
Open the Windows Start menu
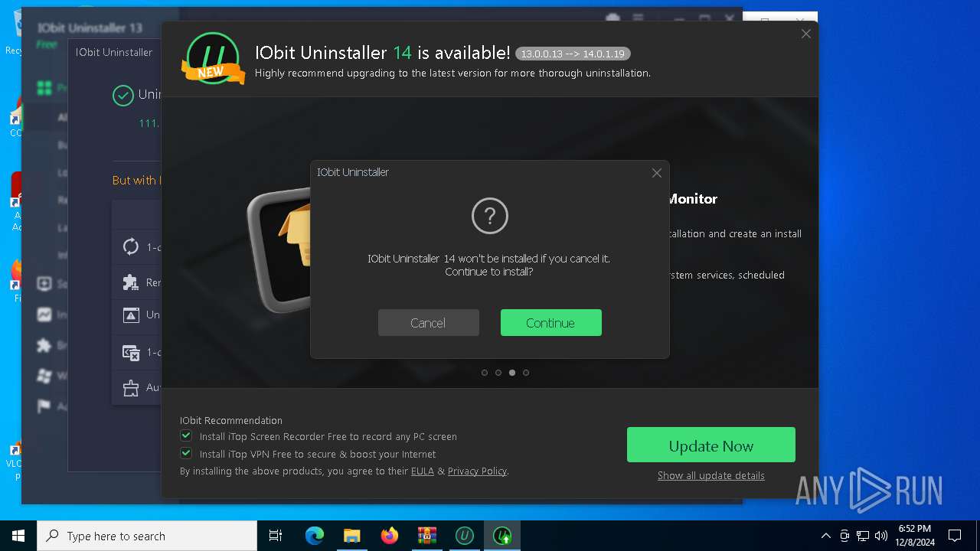[x=18, y=536]
